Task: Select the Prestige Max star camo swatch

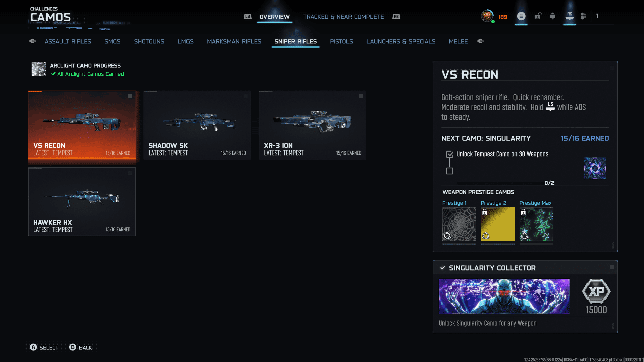Action: click(x=536, y=224)
